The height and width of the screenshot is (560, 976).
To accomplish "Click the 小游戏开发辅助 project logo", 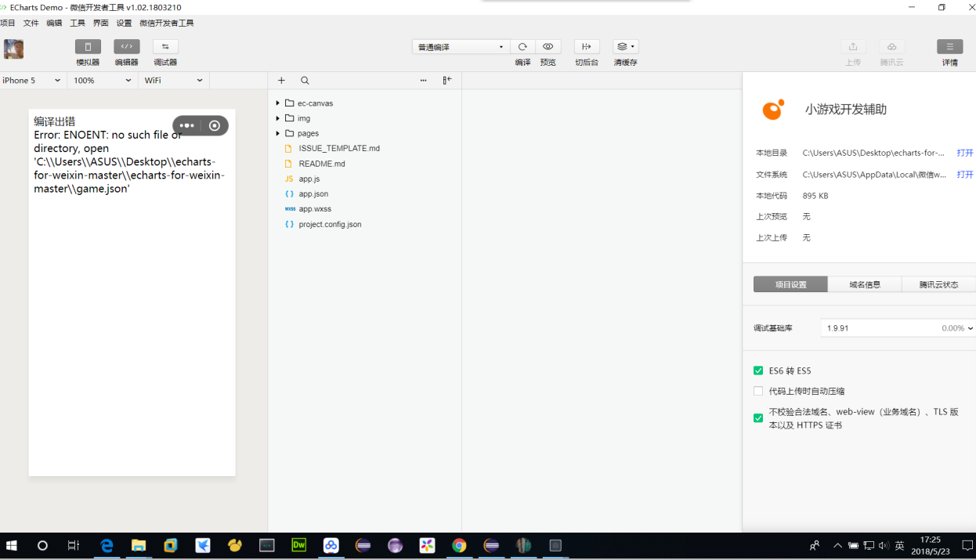I will pyautogui.click(x=773, y=110).
